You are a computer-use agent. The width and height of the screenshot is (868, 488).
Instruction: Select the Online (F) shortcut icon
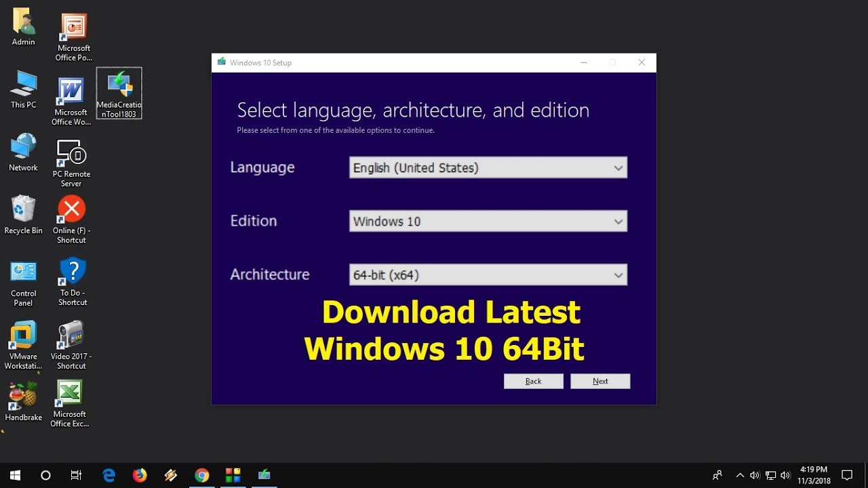coord(71,220)
